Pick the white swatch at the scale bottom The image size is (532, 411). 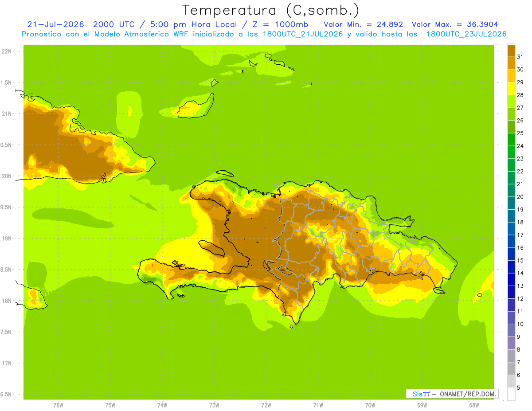point(511,394)
